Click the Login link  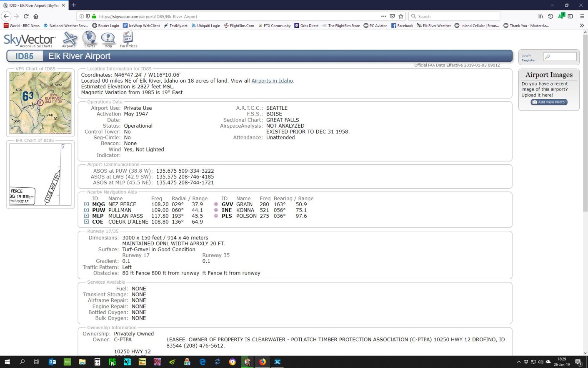coord(526,55)
